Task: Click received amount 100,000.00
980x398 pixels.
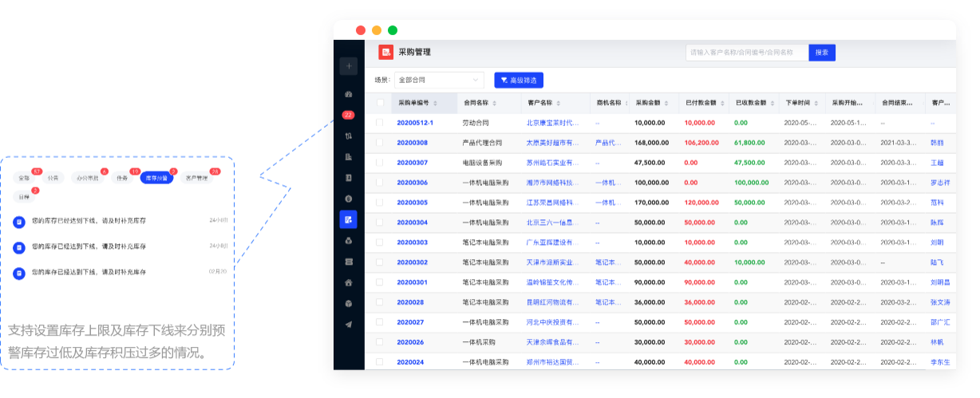Action: click(x=751, y=183)
